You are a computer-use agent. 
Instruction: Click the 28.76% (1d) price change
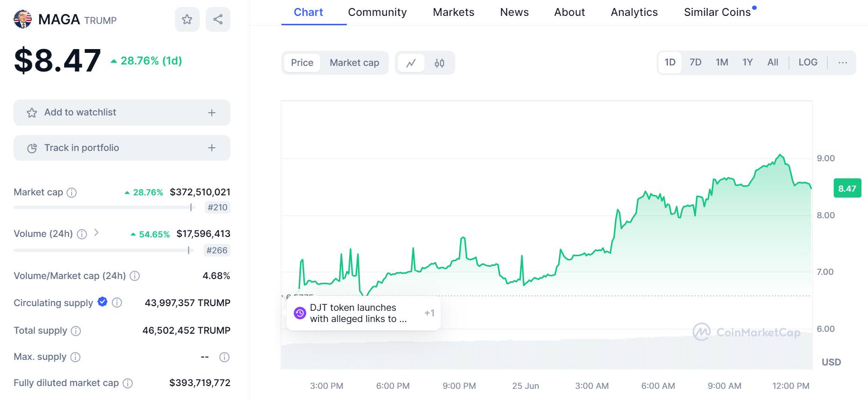pyautogui.click(x=146, y=61)
